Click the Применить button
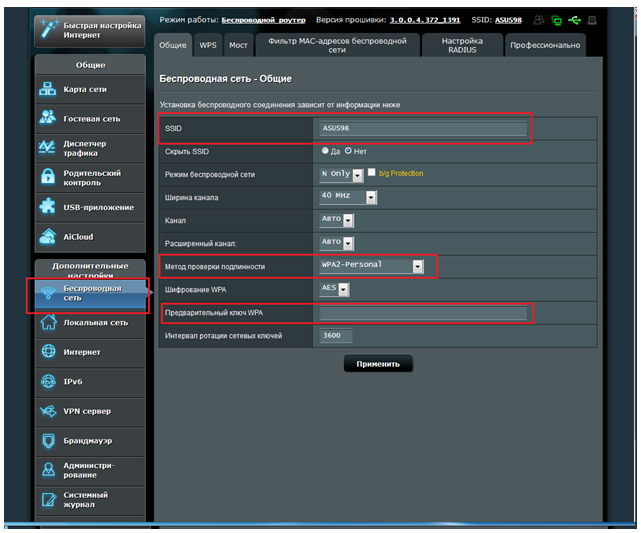The width and height of the screenshot is (641, 533). [378, 364]
